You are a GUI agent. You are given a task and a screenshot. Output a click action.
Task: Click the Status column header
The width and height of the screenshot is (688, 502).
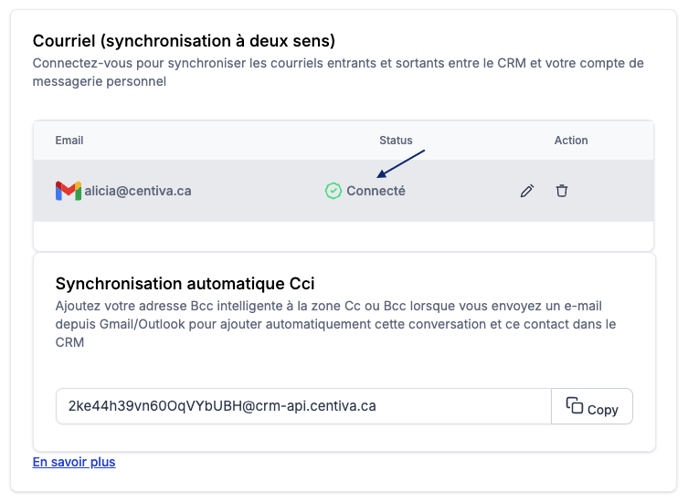click(x=396, y=140)
